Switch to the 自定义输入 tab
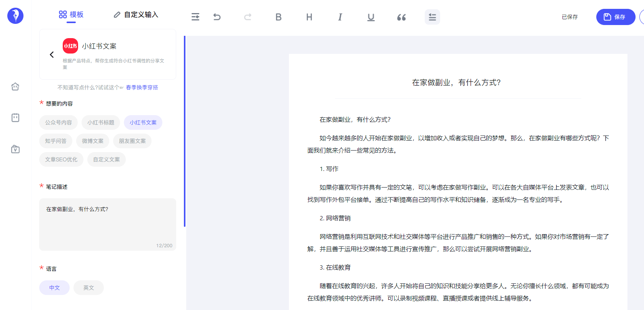 (136, 15)
